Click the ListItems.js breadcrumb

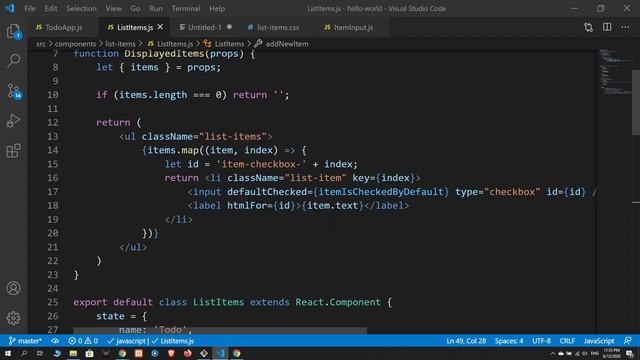175,44
